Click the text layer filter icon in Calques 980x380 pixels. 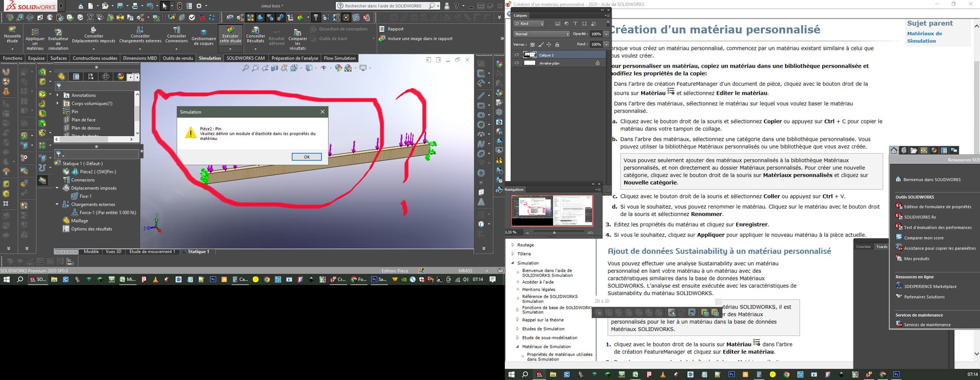click(575, 23)
